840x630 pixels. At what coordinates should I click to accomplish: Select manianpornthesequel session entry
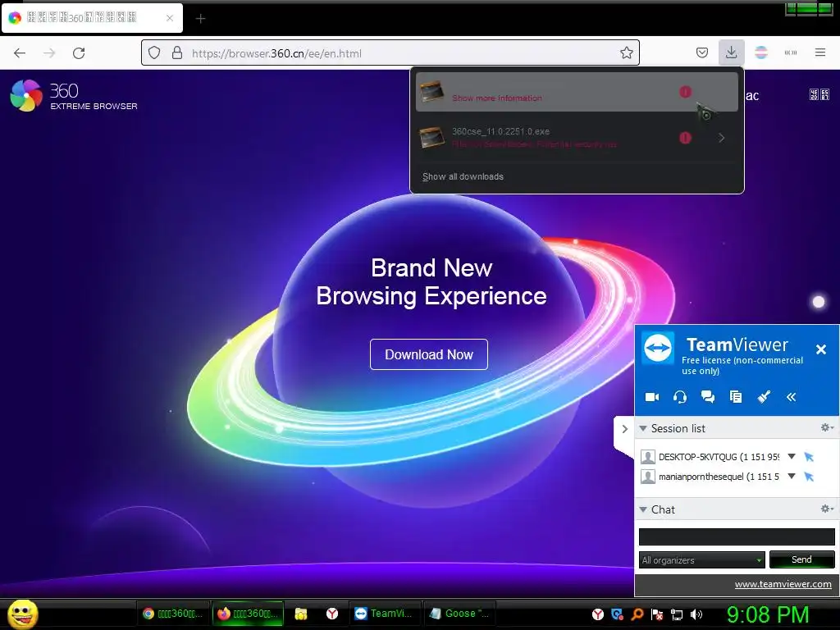click(x=710, y=477)
